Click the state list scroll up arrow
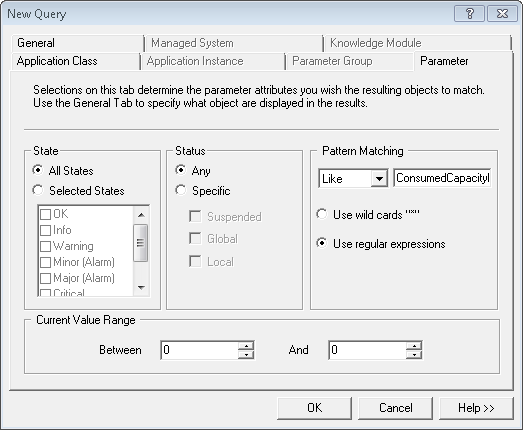The height and width of the screenshot is (430, 523). point(141,215)
